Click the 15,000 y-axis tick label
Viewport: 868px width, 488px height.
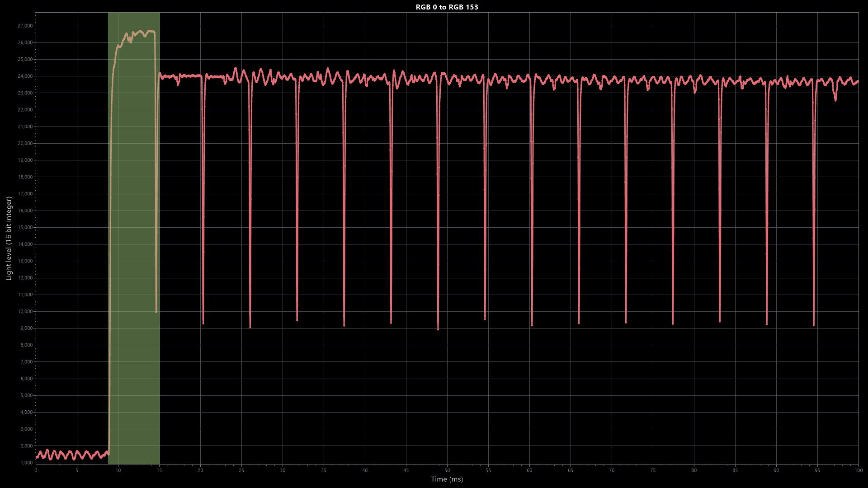(x=25, y=227)
